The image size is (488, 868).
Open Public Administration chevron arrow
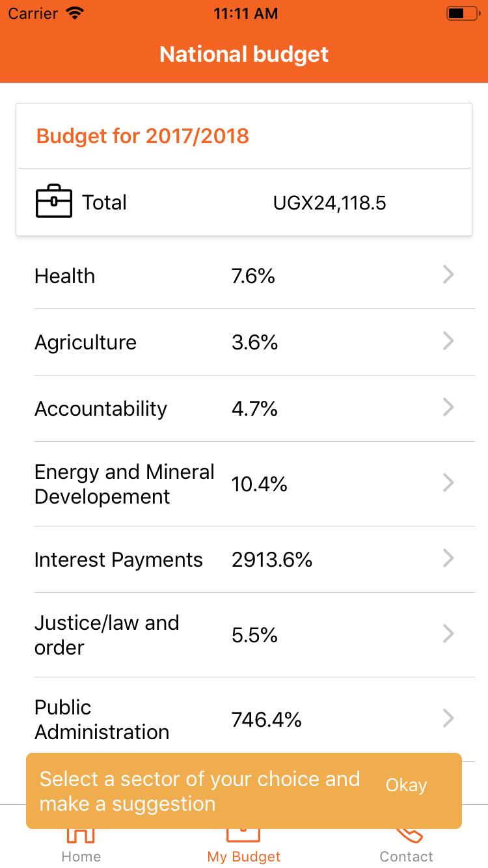448,719
